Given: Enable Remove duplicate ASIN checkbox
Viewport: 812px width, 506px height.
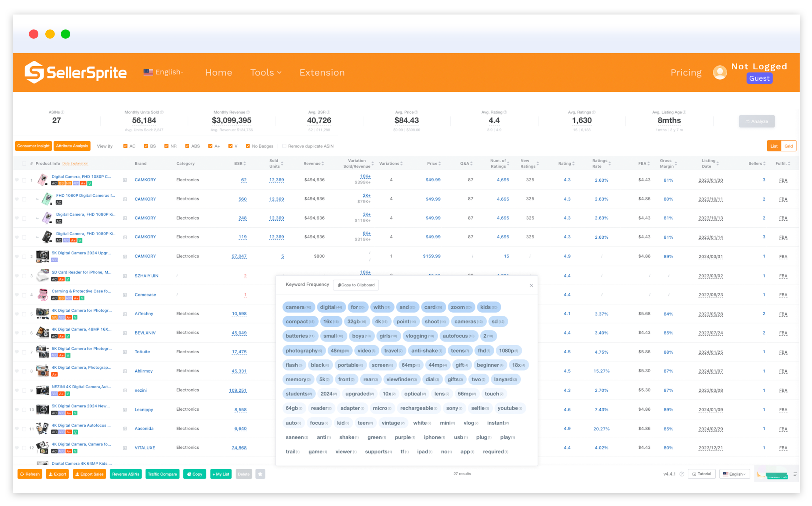Looking at the screenshot, I should coord(284,146).
